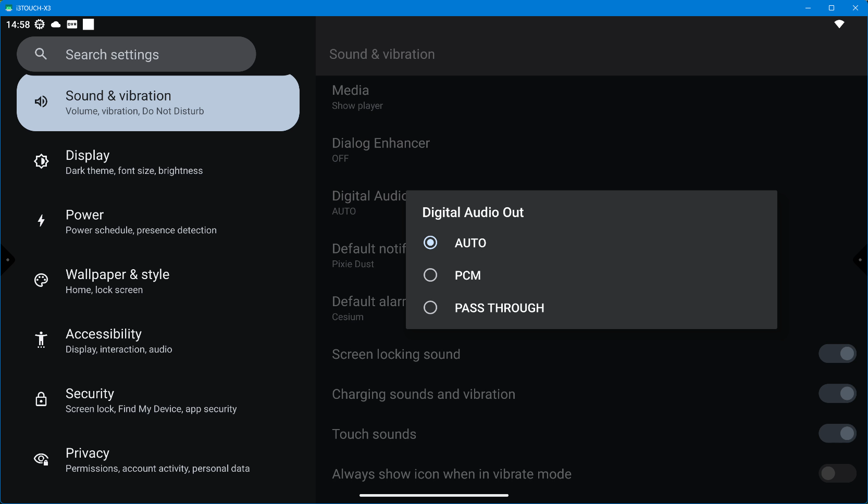Toggle the Screen locking sound switch
Image resolution: width=868 pixels, height=504 pixels.
(837, 354)
